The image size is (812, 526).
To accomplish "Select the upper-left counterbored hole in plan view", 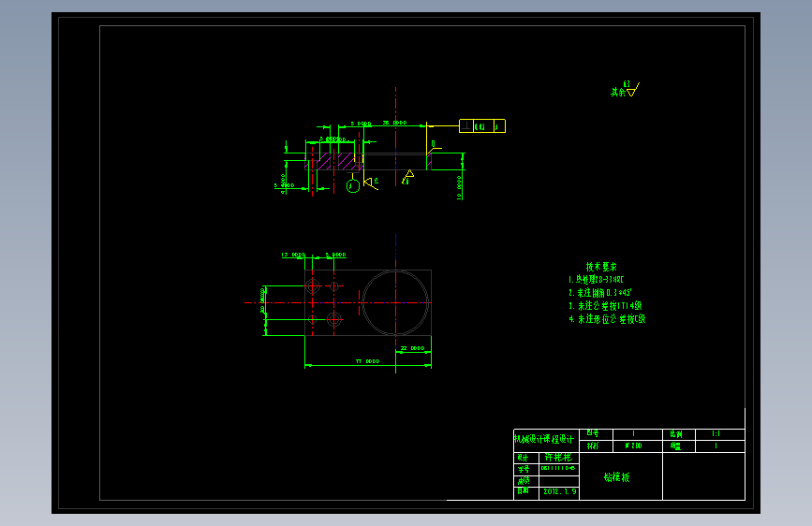I will (x=313, y=285).
